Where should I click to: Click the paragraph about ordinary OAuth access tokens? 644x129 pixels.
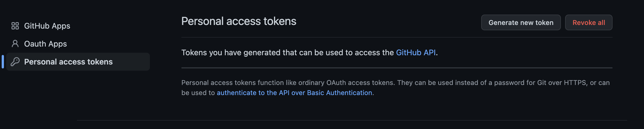pyautogui.click(x=396, y=88)
